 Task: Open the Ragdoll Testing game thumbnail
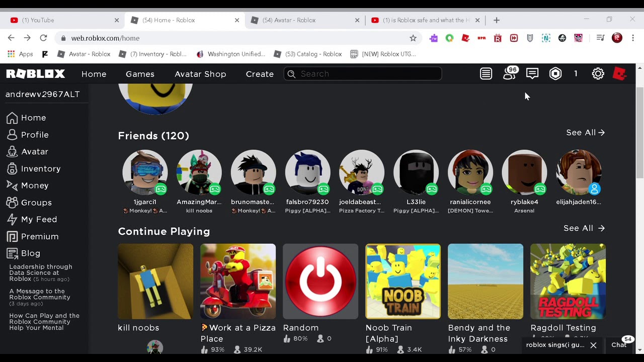tap(568, 282)
